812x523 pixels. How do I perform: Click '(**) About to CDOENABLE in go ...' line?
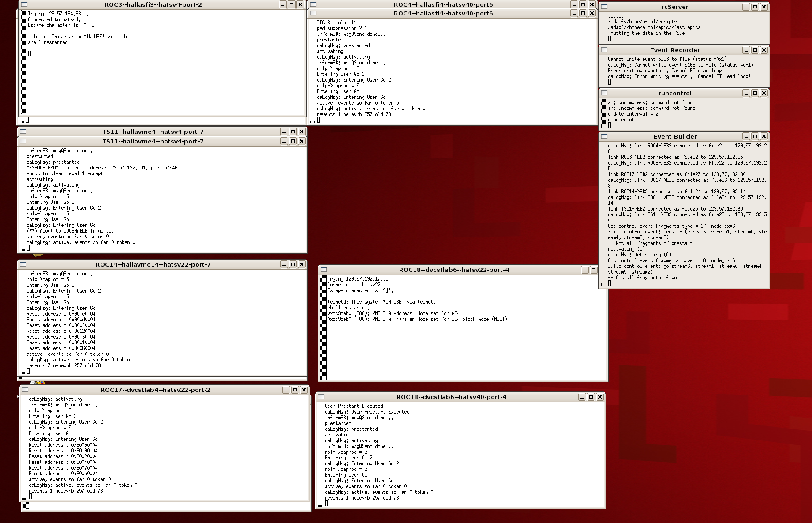[70, 231]
